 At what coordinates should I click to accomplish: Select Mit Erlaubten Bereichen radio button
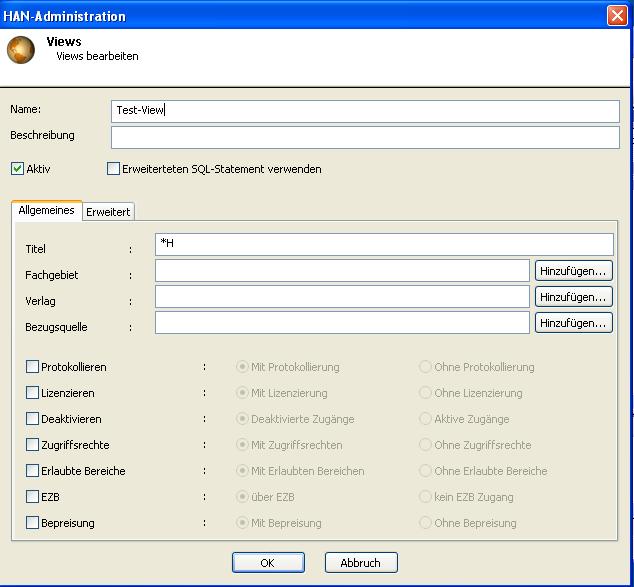click(242, 471)
